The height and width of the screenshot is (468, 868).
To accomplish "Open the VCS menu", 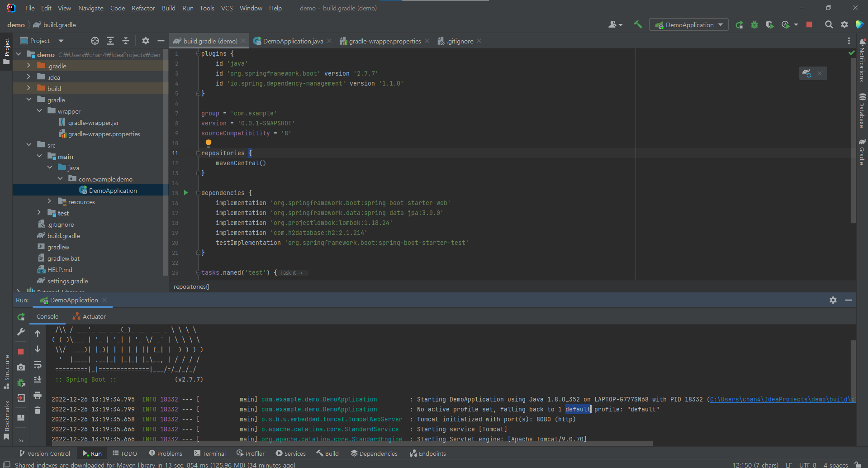I will (227, 8).
